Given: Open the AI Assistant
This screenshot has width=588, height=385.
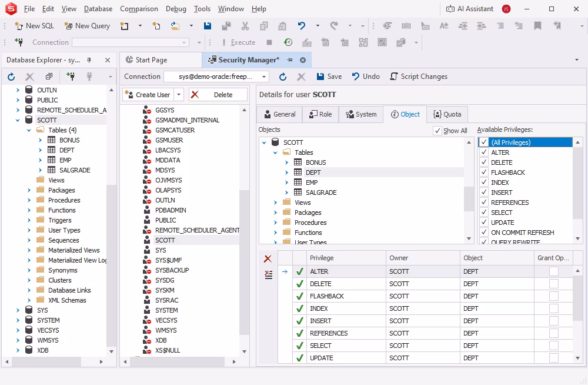Looking at the screenshot, I should 469,9.
